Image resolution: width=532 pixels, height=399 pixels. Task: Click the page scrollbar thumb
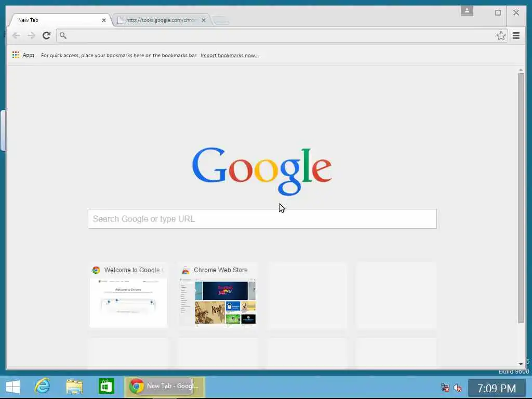click(x=521, y=198)
